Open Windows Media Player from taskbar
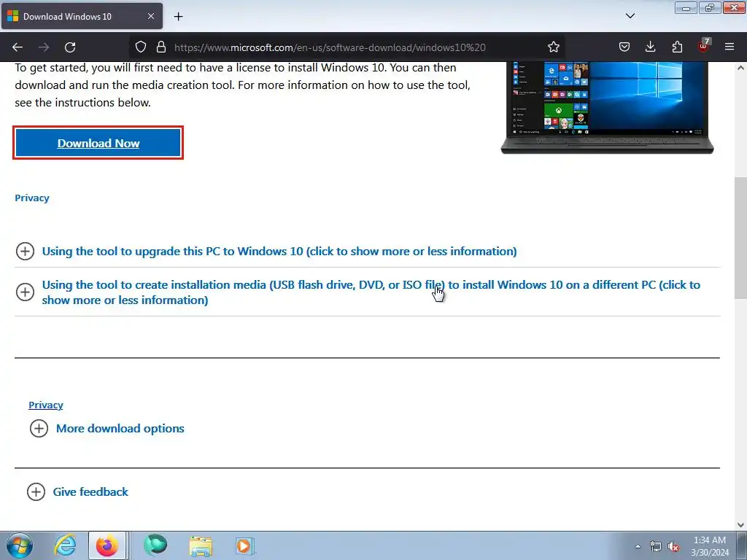Image resolution: width=747 pixels, height=560 pixels. point(245,545)
